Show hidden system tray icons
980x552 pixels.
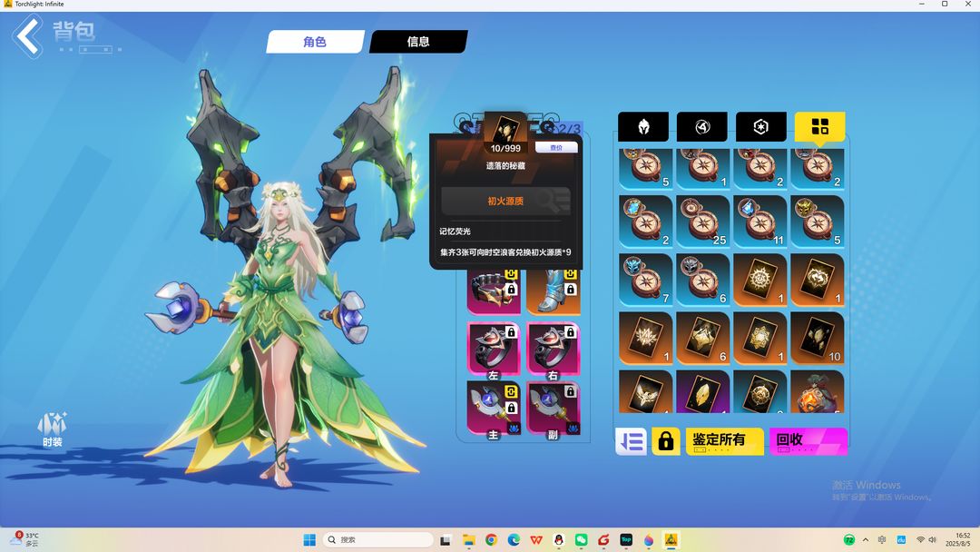point(866,539)
